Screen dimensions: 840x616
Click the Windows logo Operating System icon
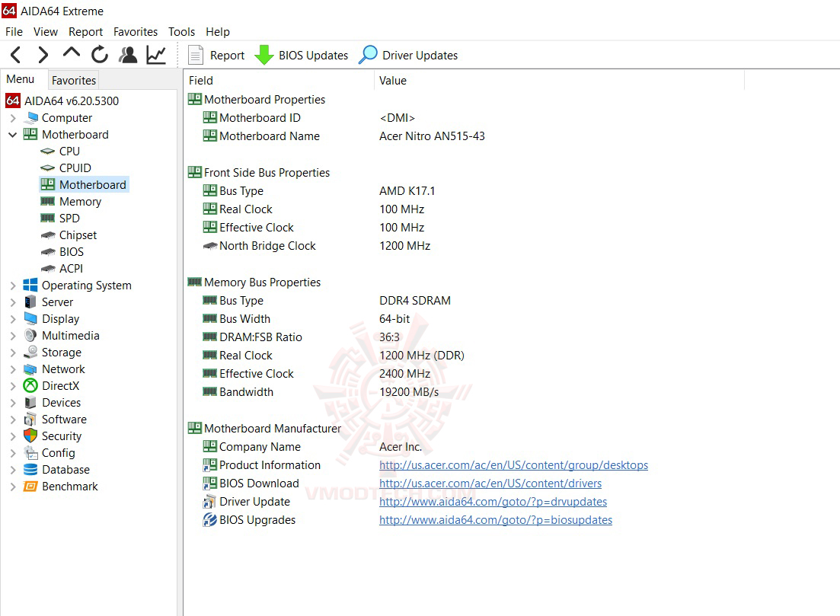(x=30, y=285)
